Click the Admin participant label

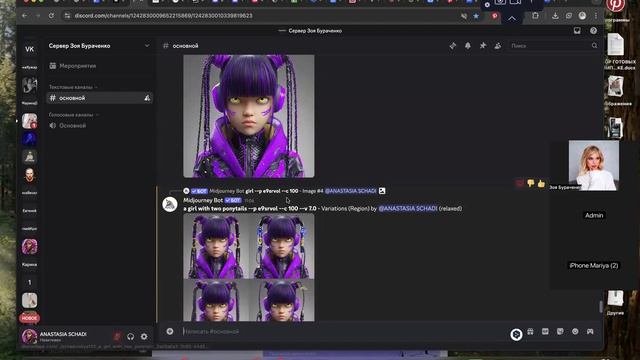tap(594, 215)
